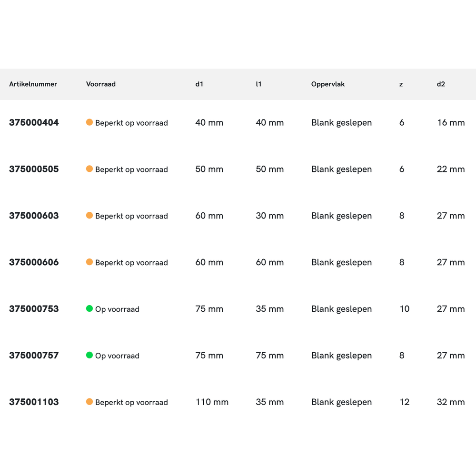The height and width of the screenshot is (476, 476).
Task: Open article number 375000404
Action: tap(34, 122)
